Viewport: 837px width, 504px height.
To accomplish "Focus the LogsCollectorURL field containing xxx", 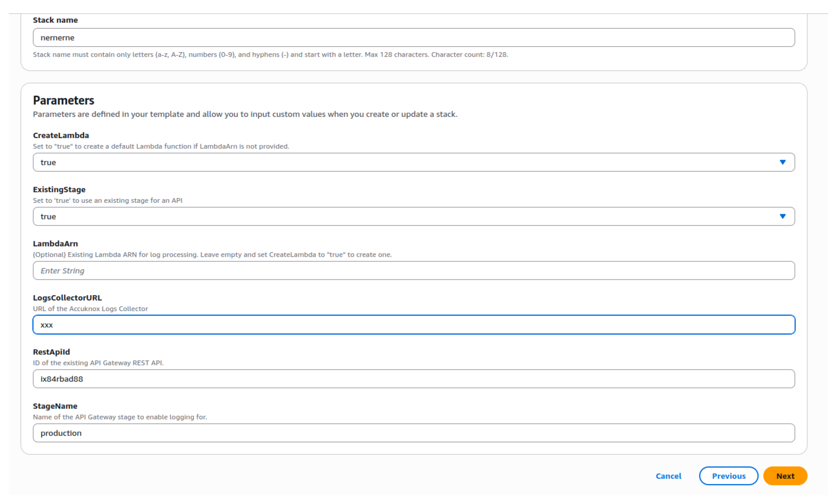I will point(413,325).
